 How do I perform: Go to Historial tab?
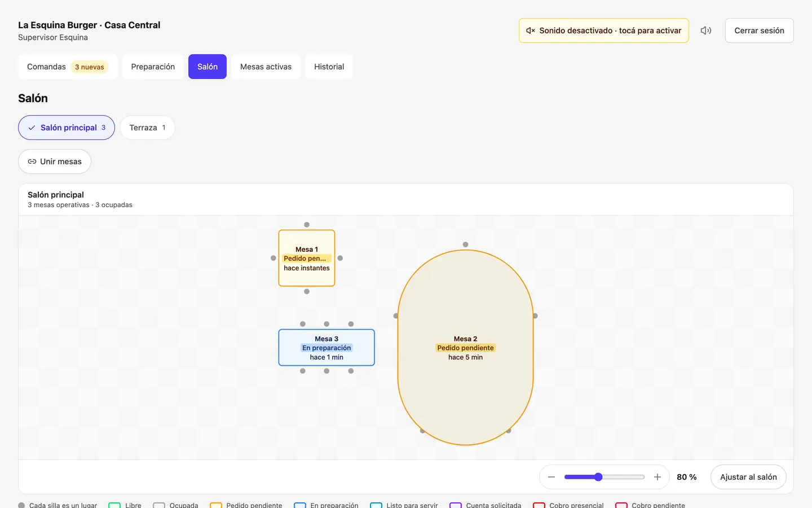coord(329,67)
